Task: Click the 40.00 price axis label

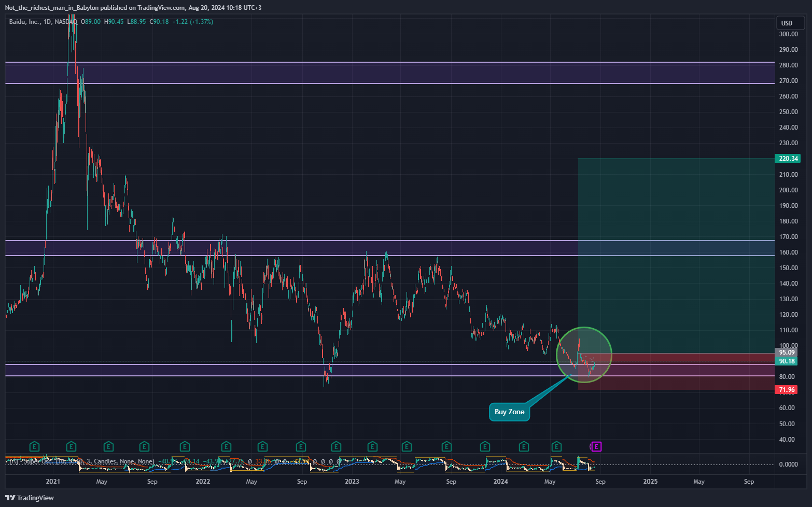Action: coord(787,440)
